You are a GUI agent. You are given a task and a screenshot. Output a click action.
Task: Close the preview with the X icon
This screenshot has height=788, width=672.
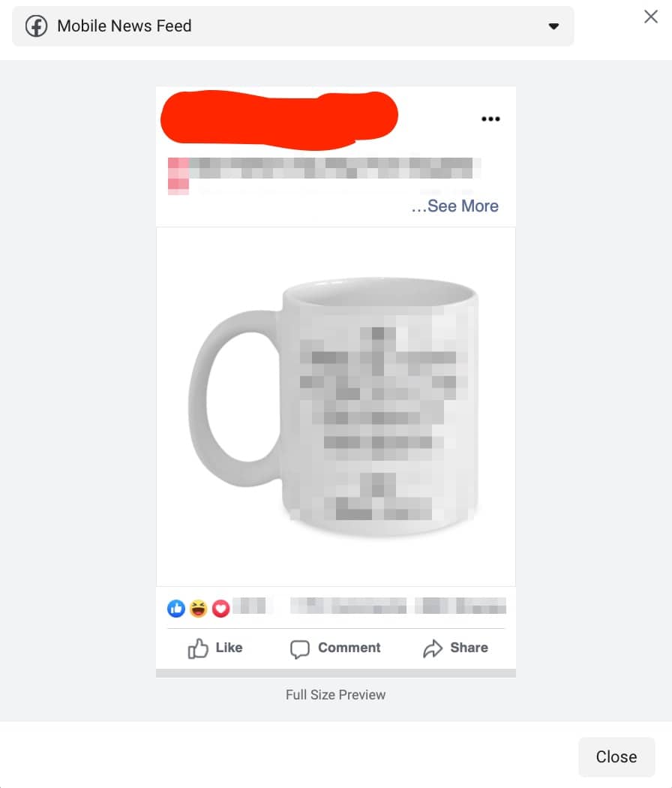point(651,17)
